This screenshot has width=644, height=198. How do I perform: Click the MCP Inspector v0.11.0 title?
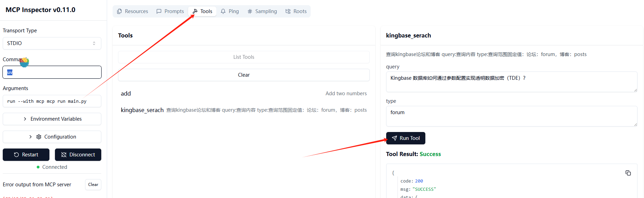(41, 10)
